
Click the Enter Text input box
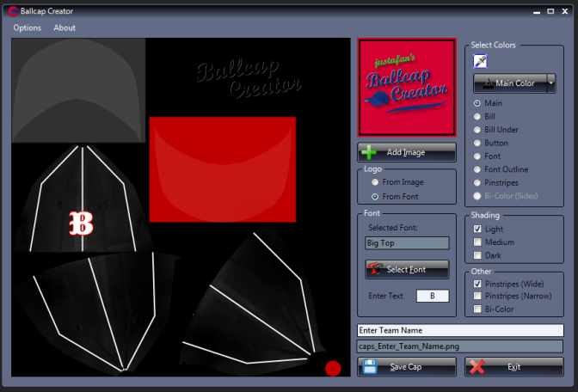[433, 296]
